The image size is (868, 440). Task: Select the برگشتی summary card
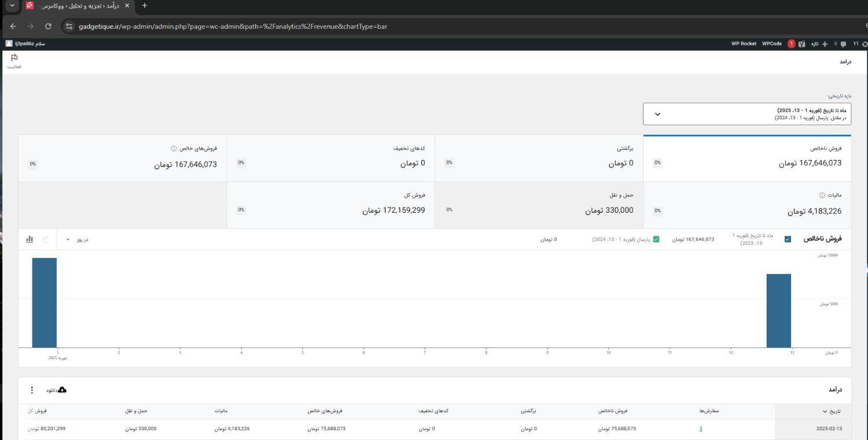[539, 158]
